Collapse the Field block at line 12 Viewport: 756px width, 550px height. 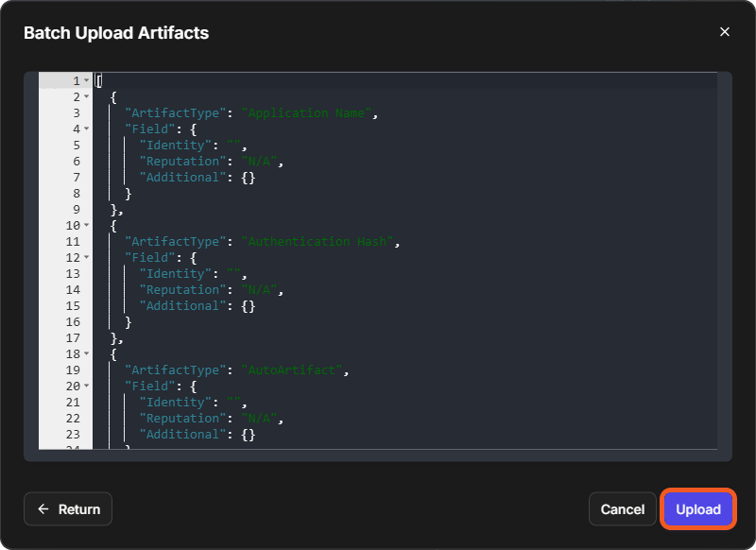tap(86, 257)
